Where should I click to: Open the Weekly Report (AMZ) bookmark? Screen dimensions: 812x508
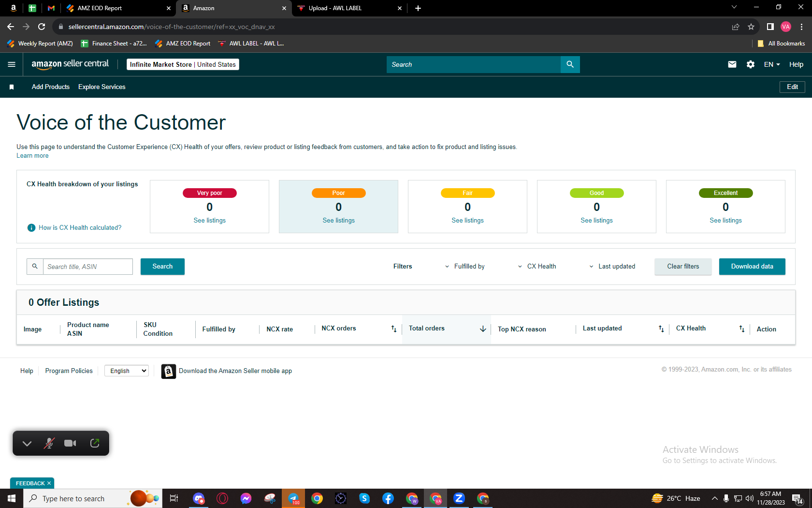[x=40, y=44]
